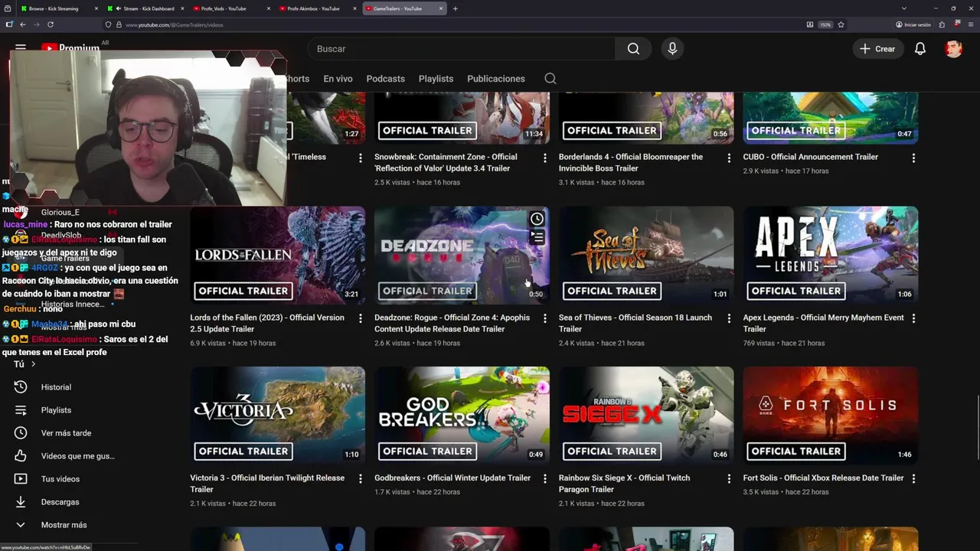Open Historial in the sidebar
This screenshot has width=980, height=551.
coord(56,387)
